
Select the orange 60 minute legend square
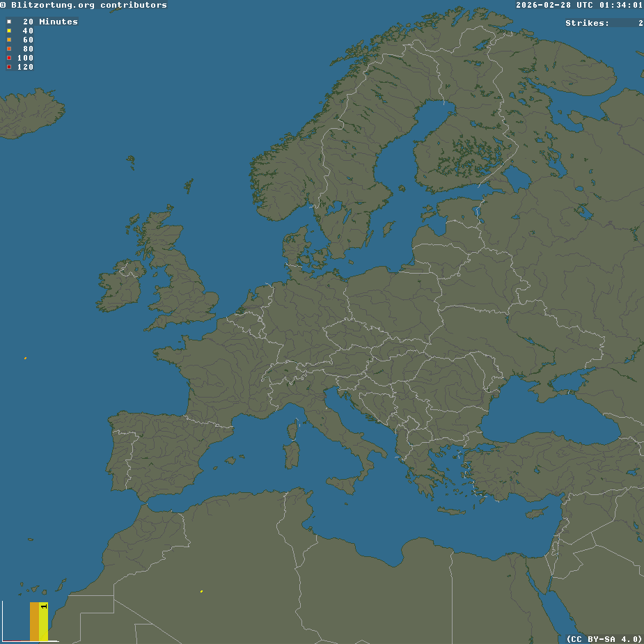(x=9, y=40)
